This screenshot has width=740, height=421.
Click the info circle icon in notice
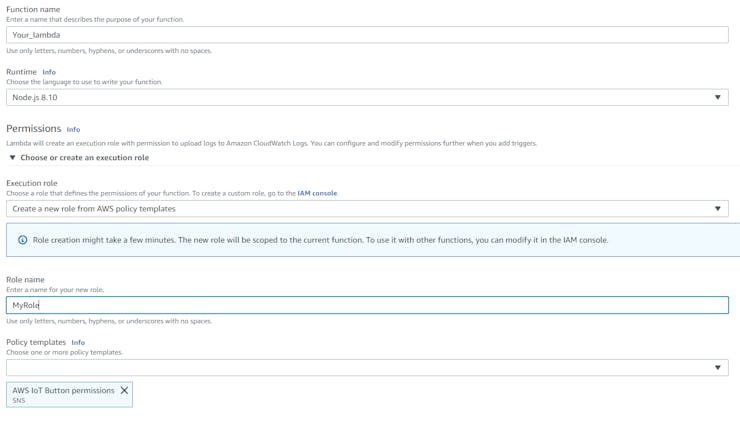tap(22, 240)
